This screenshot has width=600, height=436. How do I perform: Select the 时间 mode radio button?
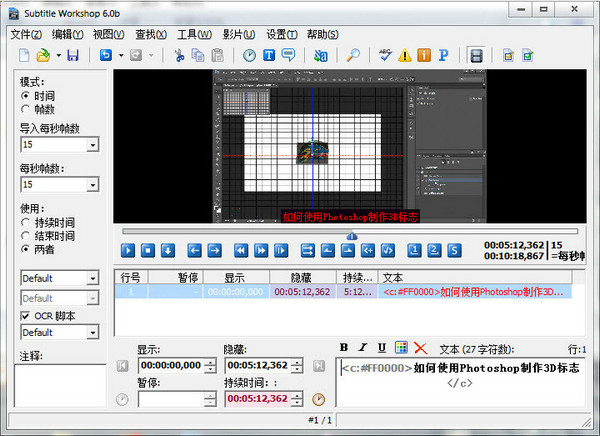[25, 94]
